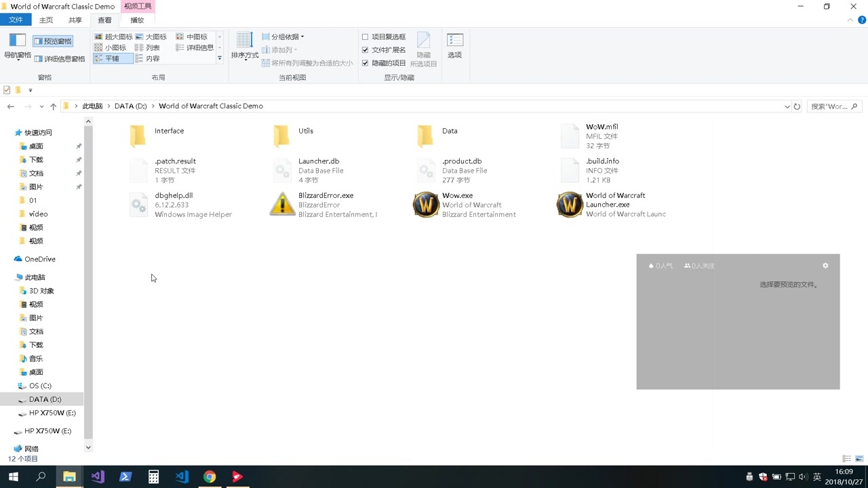Switch to the 共享 share tab
The height and width of the screenshot is (488, 868).
coord(75,20)
